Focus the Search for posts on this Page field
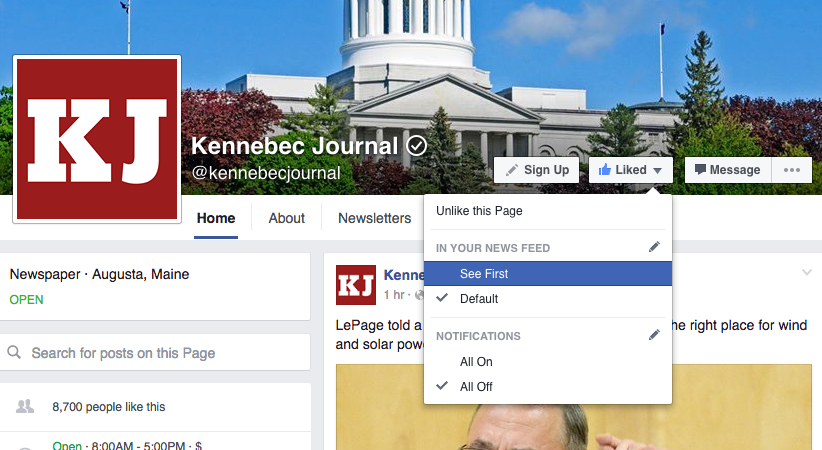This screenshot has height=450, width=822. [x=160, y=353]
